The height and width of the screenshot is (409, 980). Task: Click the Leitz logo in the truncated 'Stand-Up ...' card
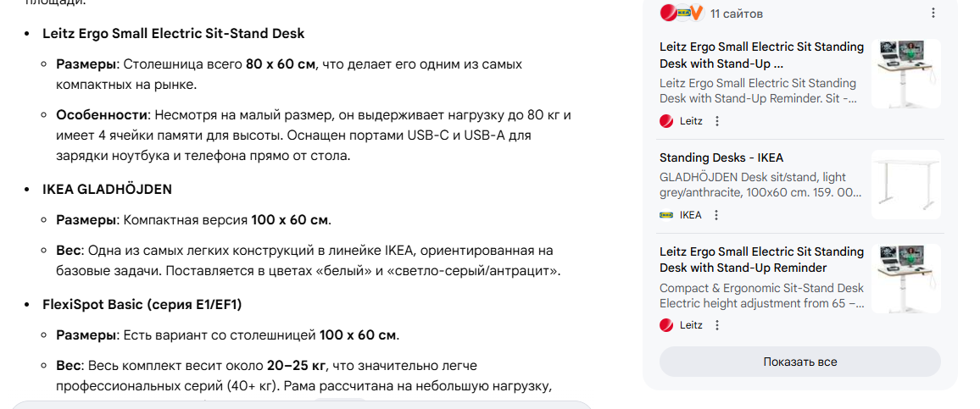(666, 121)
